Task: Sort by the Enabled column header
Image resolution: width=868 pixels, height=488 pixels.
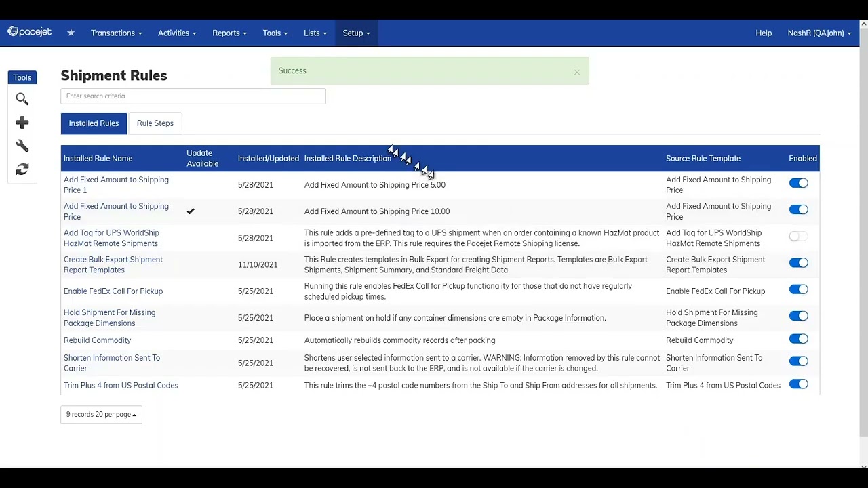Action: (803, 159)
